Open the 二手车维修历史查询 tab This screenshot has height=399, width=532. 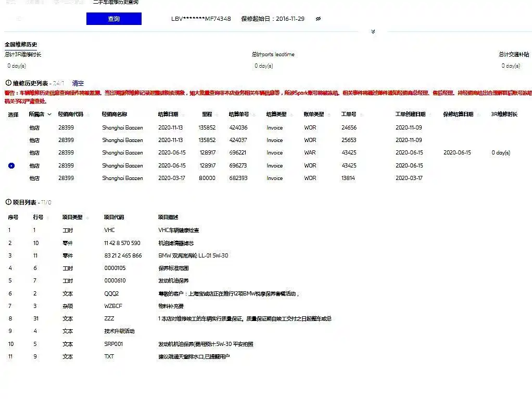pyautogui.click(x=116, y=3)
